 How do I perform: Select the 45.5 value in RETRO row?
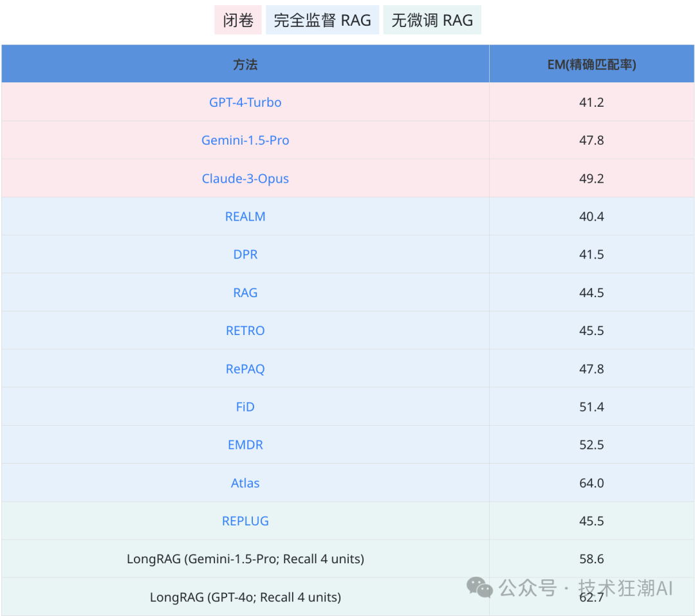click(x=592, y=331)
